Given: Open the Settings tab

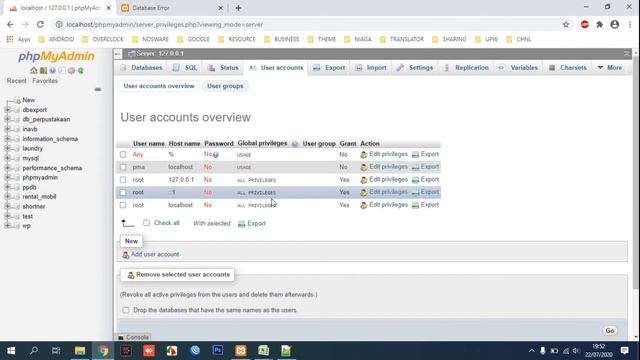Looking at the screenshot, I should 415,68.
